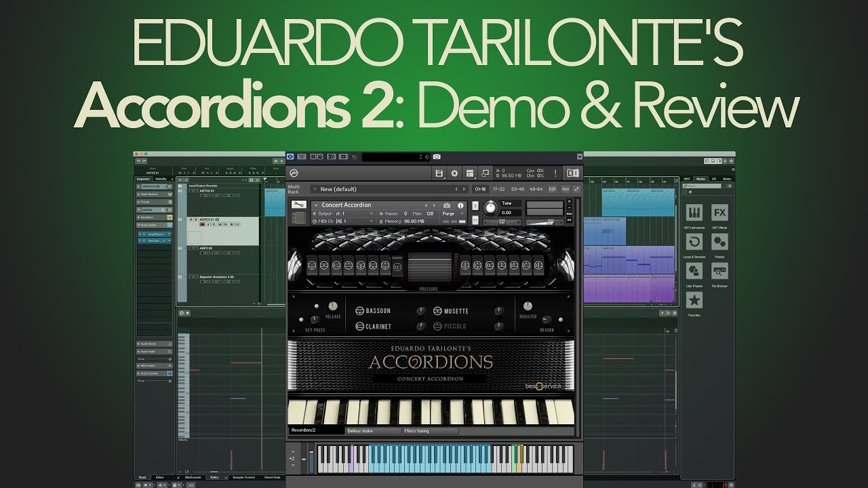Open the Favorites star tile
Image resolution: width=868 pixels, height=488 pixels.
click(x=694, y=301)
